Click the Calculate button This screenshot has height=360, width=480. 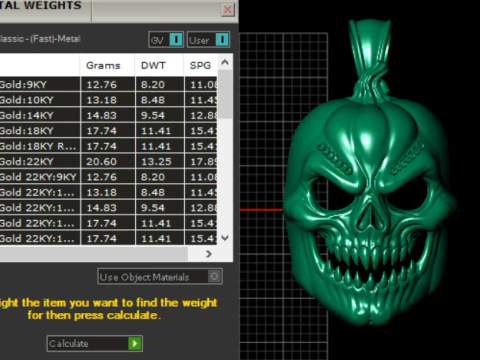[x=95, y=343]
